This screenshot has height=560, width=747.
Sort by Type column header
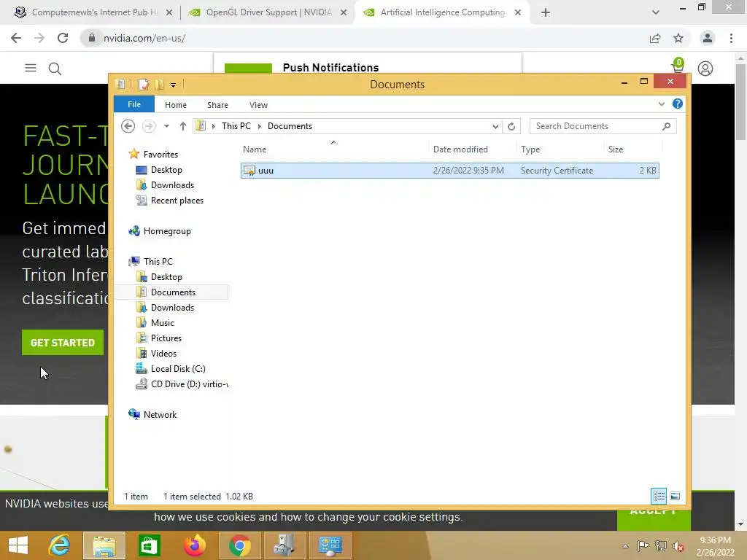(x=530, y=149)
